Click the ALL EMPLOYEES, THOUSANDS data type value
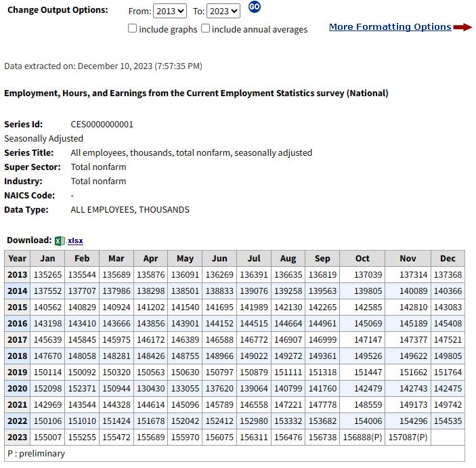 [130, 209]
